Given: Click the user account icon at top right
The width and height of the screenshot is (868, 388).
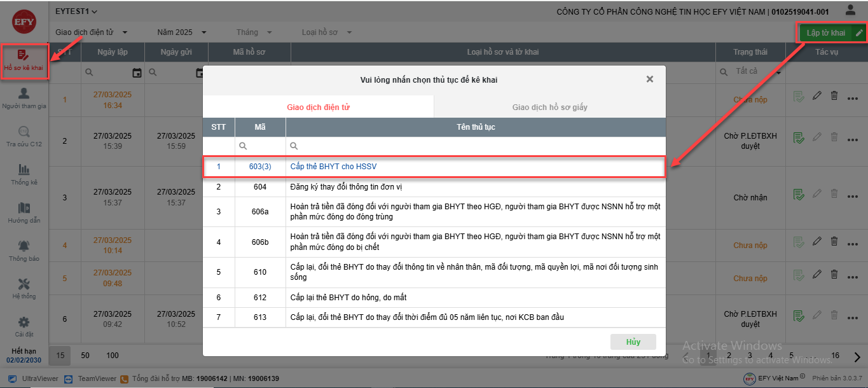Looking at the screenshot, I should [850, 11].
